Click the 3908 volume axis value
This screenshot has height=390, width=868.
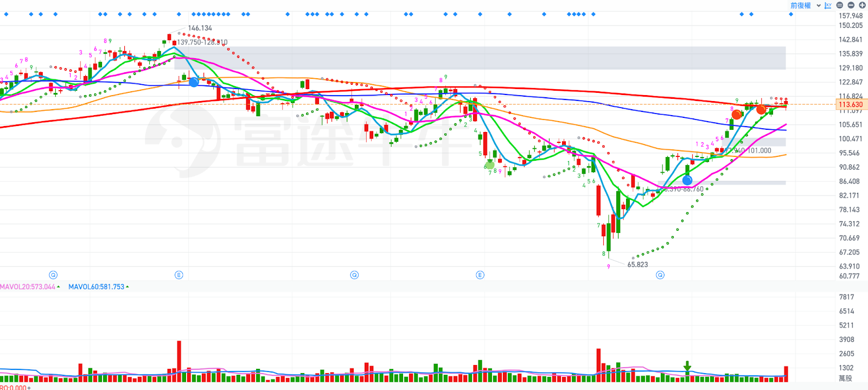(x=846, y=339)
